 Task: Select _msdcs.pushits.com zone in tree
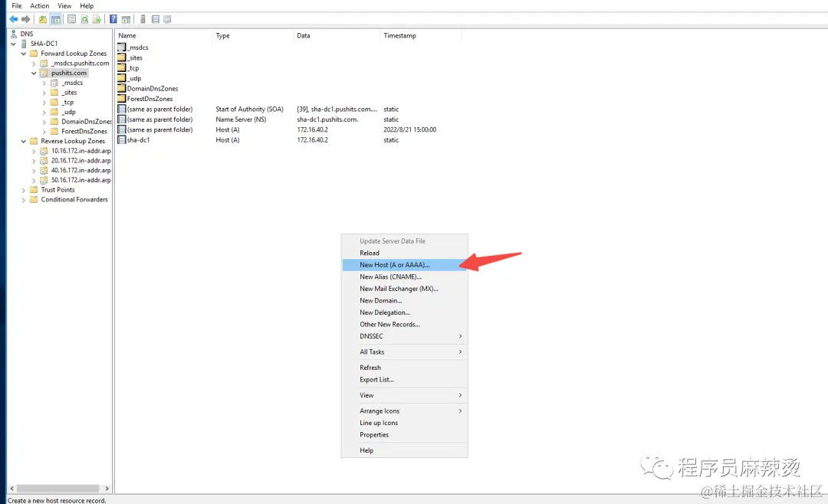coord(80,64)
